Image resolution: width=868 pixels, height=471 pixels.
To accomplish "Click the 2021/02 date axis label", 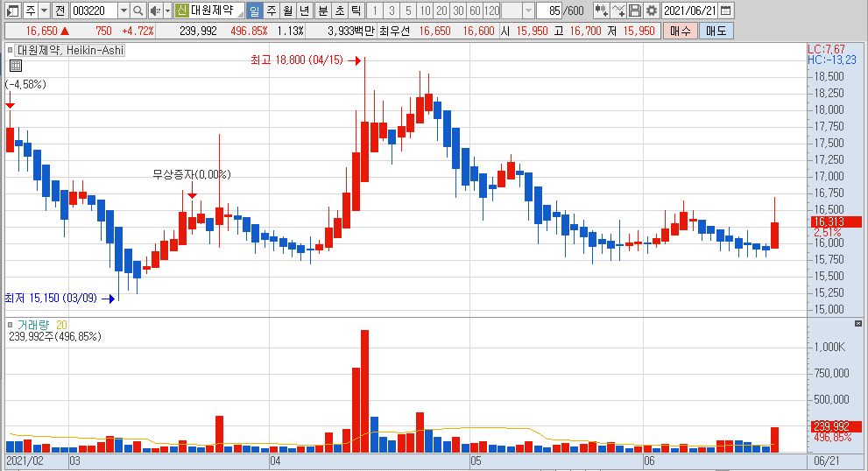I will [x=25, y=460].
